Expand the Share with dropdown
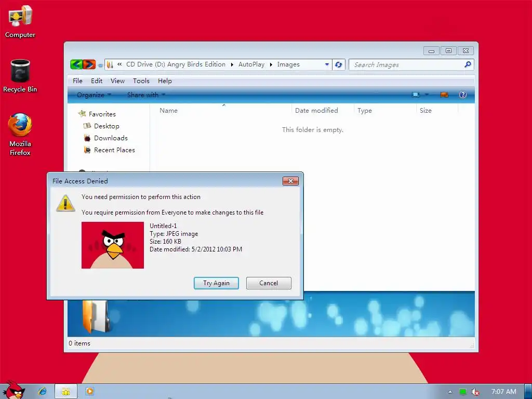 coord(146,95)
